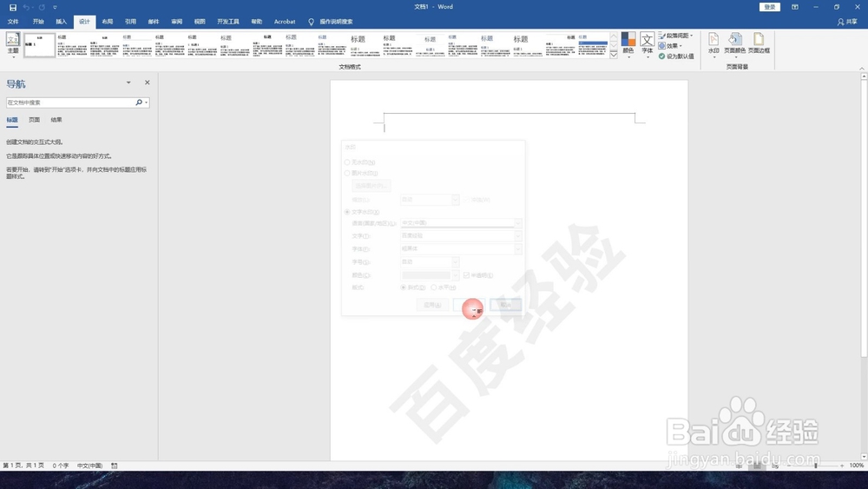This screenshot has width=868, height=489.
Task: Open the 主题 (Themes) button
Action: click(x=13, y=44)
